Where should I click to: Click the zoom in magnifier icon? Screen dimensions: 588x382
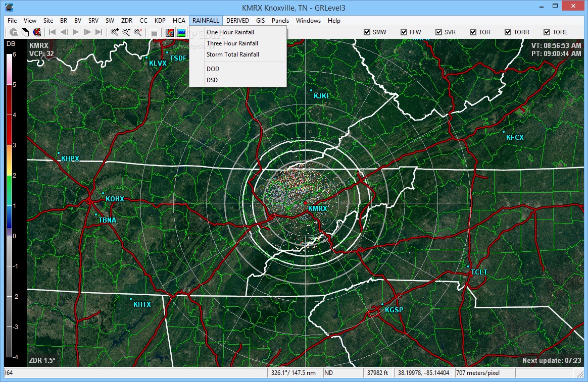115,32
